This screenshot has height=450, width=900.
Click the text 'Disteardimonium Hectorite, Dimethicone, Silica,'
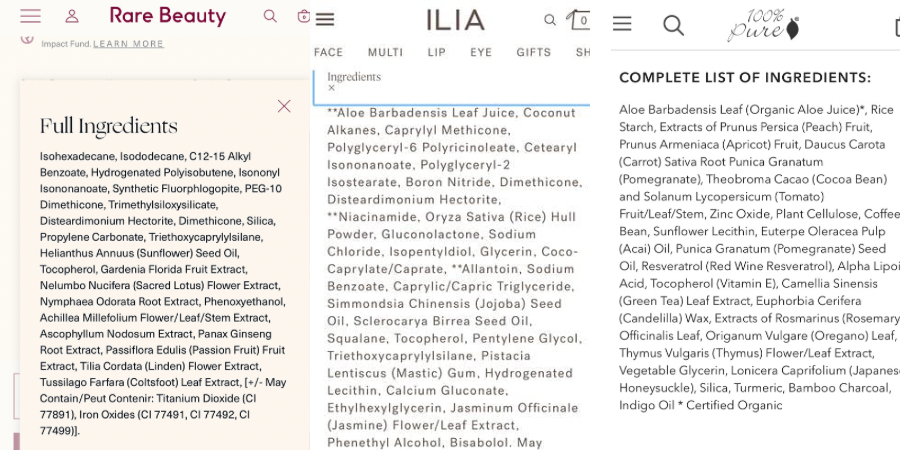(158, 221)
